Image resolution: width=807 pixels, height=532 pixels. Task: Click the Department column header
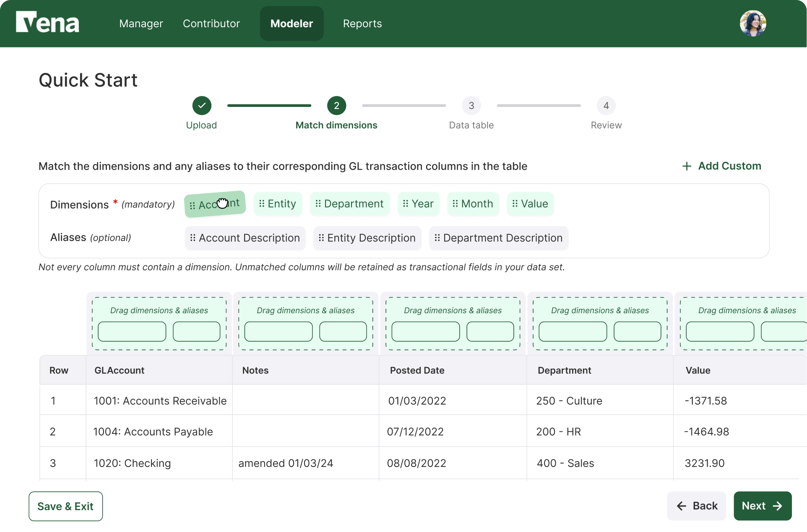[x=600, y=370]
